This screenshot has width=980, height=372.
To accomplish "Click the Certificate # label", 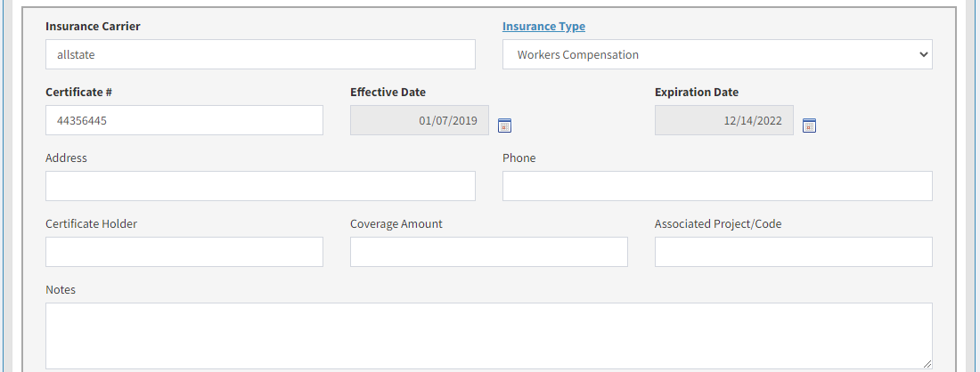I will pyautogui.click(x=78, y=92).
